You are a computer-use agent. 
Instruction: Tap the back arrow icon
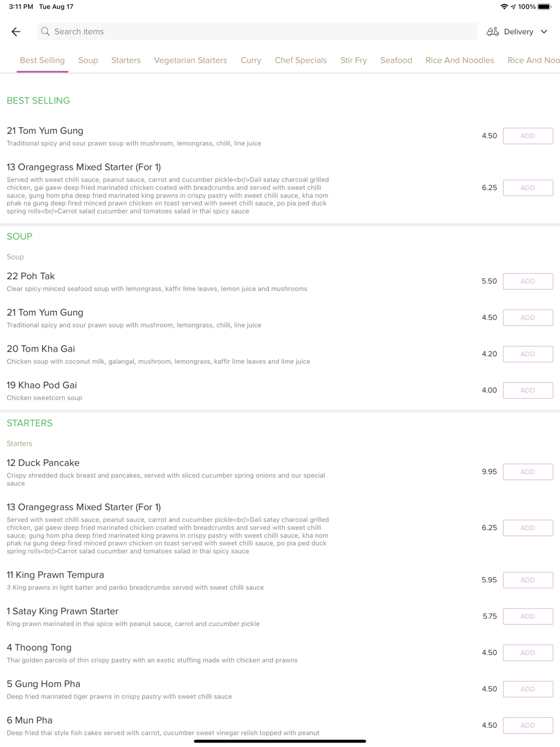[16, 32]
